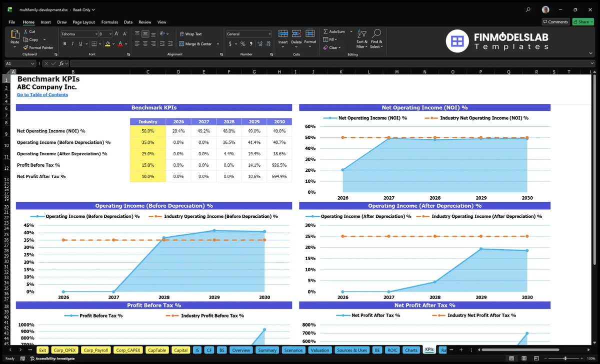Open the Insert ribbon tab
The height and width of the screenshot is (364, 600).
(45, 22)
